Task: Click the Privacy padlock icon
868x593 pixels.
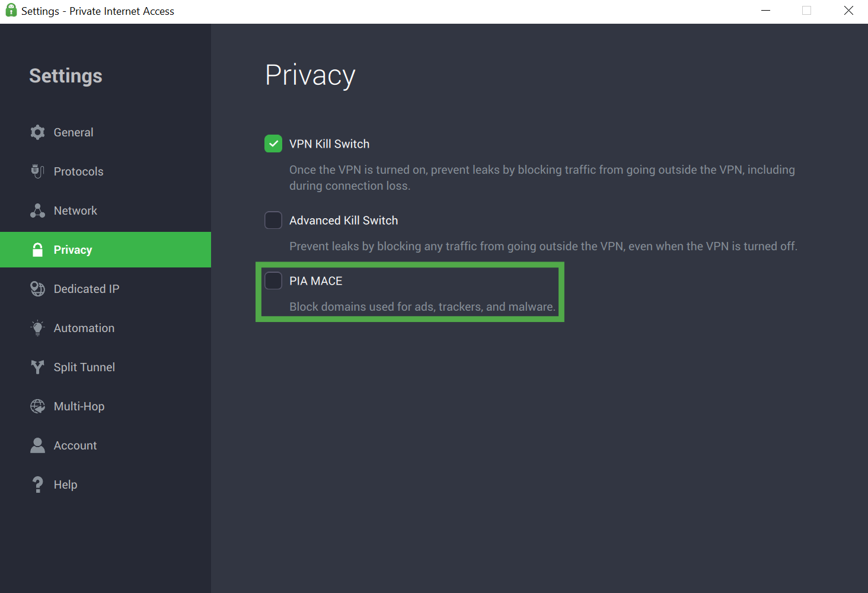Action: tap(37, 250)
